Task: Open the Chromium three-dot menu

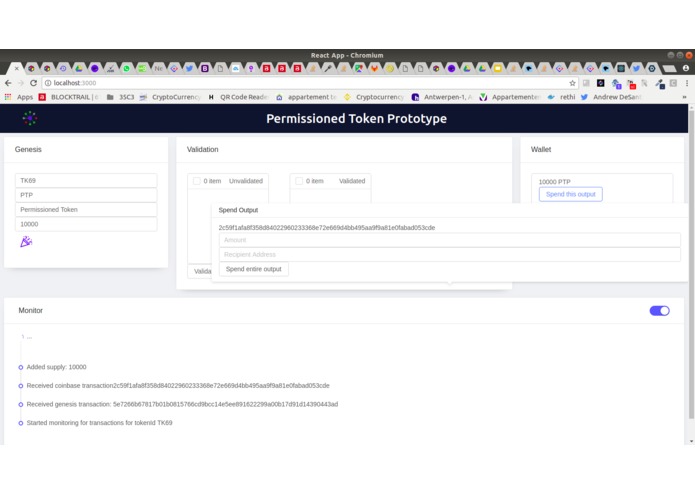Action: (x=687, y=83)
